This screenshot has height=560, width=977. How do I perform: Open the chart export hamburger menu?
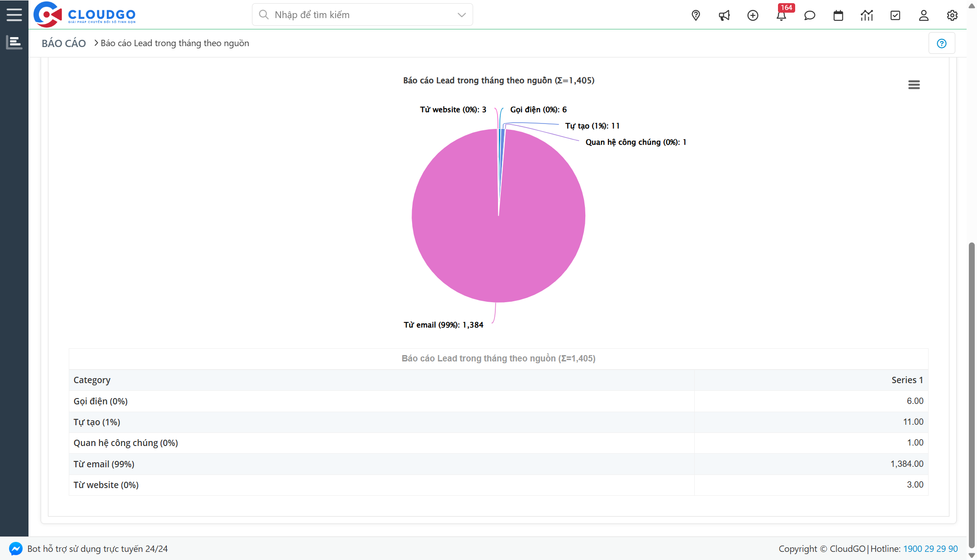tap(914, 85)
